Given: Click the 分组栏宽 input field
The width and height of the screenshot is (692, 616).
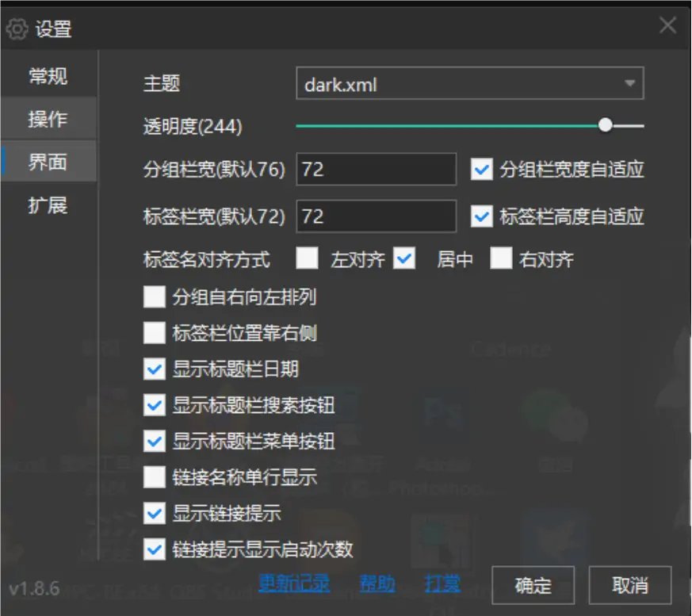Looking at the screenshot, I should 376,169.
